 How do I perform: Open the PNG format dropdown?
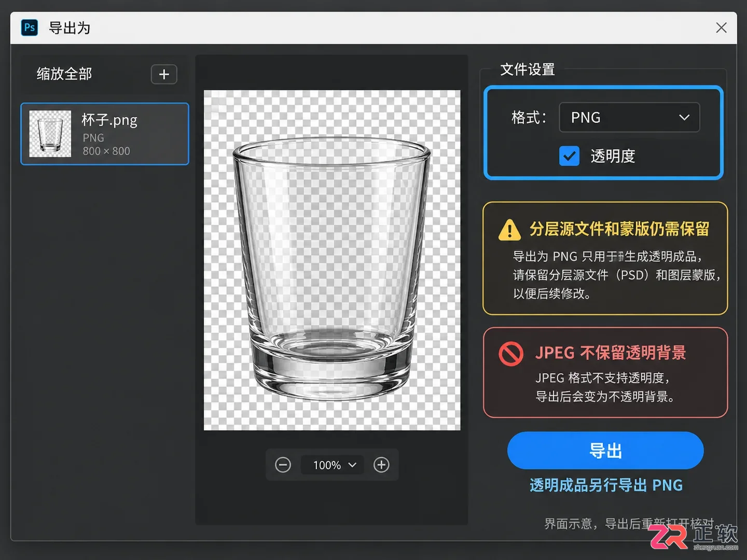(629, 117)
